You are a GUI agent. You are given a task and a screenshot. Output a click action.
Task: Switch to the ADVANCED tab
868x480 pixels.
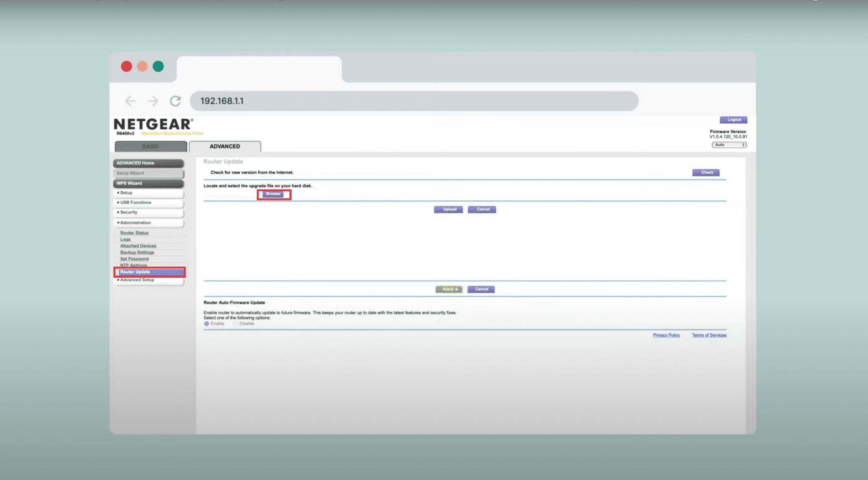pyautogui.click(x=225, y=146)
